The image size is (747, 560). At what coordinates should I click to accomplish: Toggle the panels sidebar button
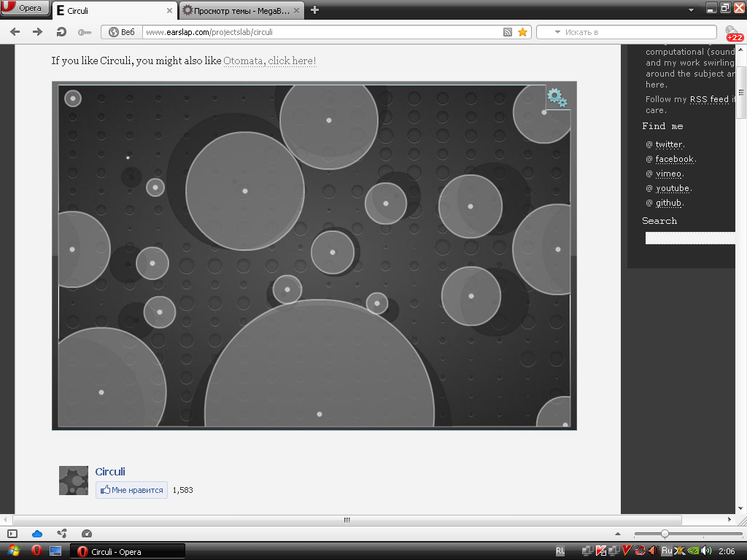pos(12,534)
